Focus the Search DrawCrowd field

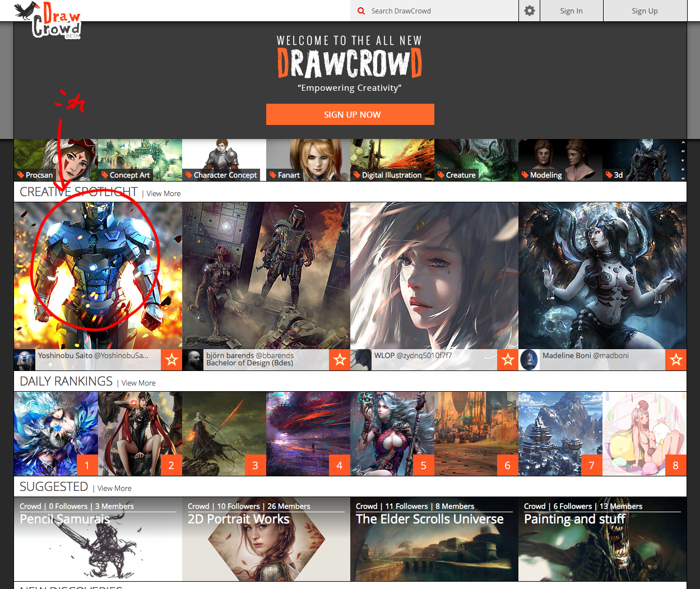(x=434, y=11)
